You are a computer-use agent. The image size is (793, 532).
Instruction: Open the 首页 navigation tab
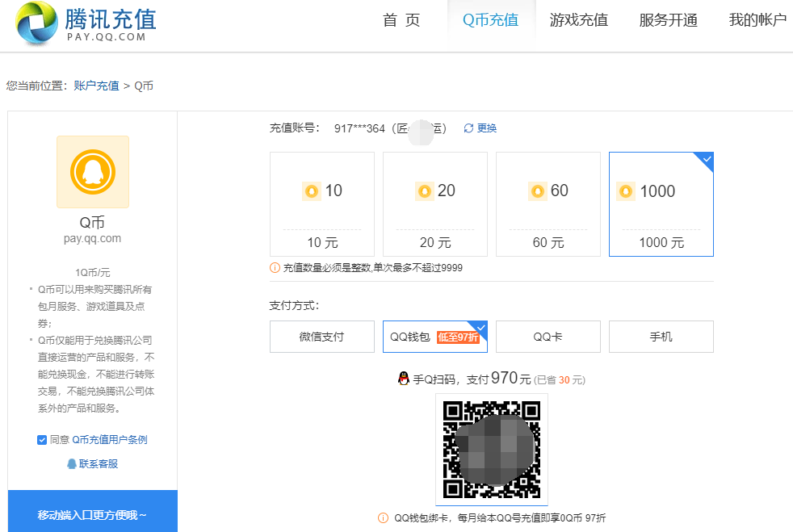coord(401,20)
